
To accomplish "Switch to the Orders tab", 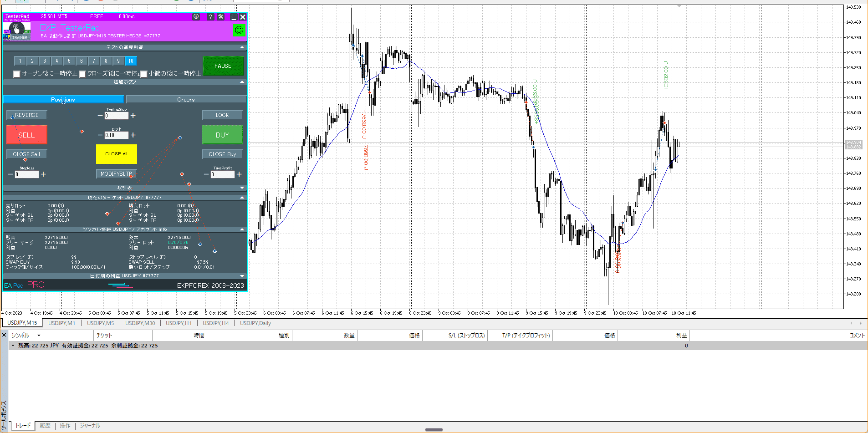I will [x=186, y=100].
